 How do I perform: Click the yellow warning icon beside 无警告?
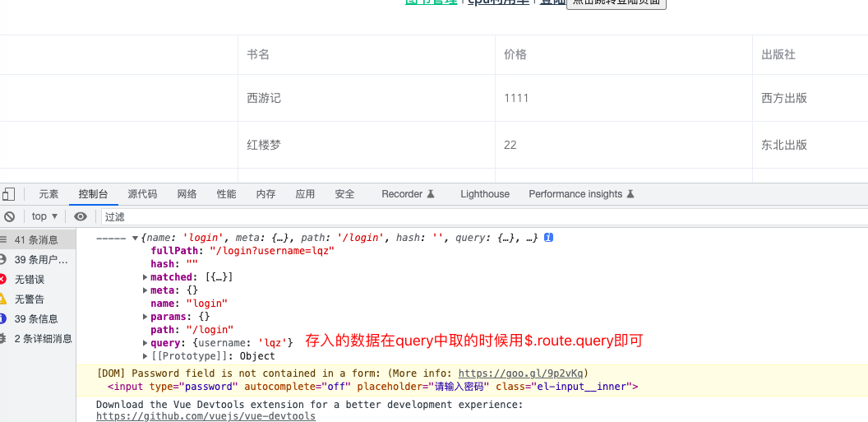click(2, 299)
